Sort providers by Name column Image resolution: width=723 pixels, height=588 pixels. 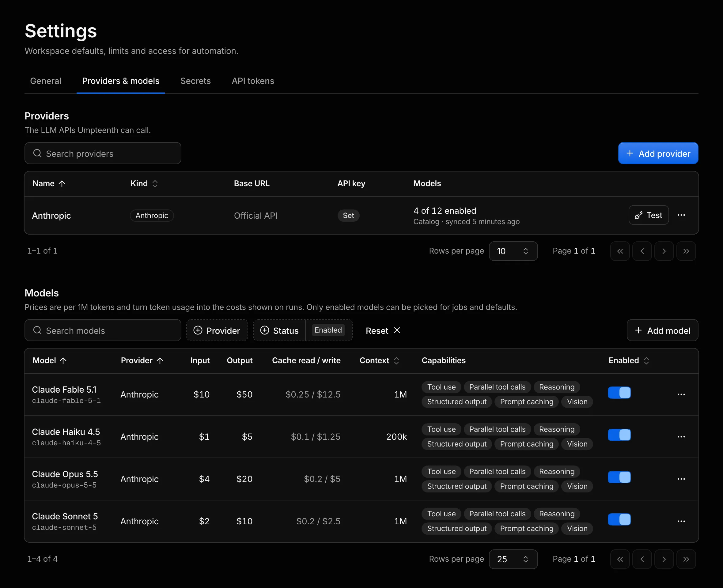49,183
